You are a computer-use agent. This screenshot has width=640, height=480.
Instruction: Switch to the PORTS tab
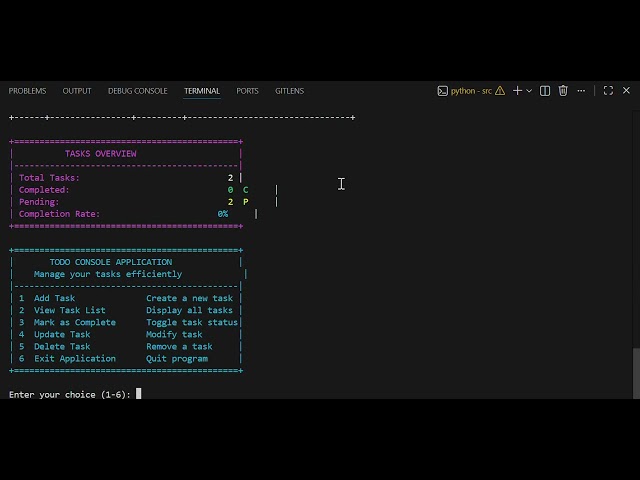(247, 91)
